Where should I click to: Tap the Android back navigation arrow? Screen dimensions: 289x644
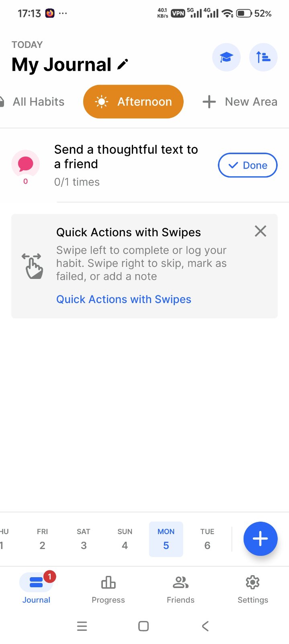(x=205, y=626)
